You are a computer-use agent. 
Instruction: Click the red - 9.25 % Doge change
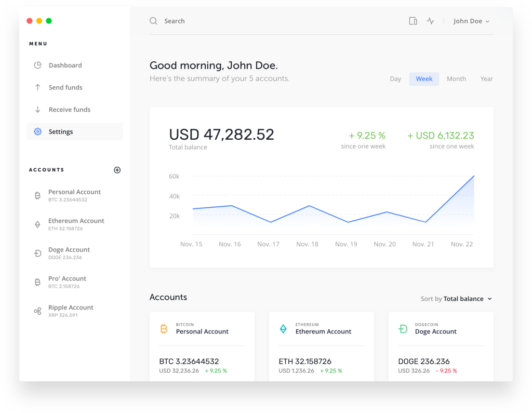click(446, 371)
